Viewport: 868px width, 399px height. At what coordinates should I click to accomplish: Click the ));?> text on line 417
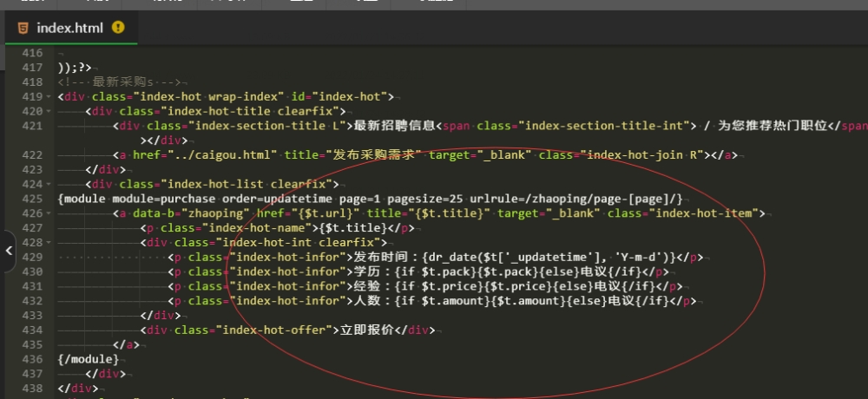(x=75, y=68)
